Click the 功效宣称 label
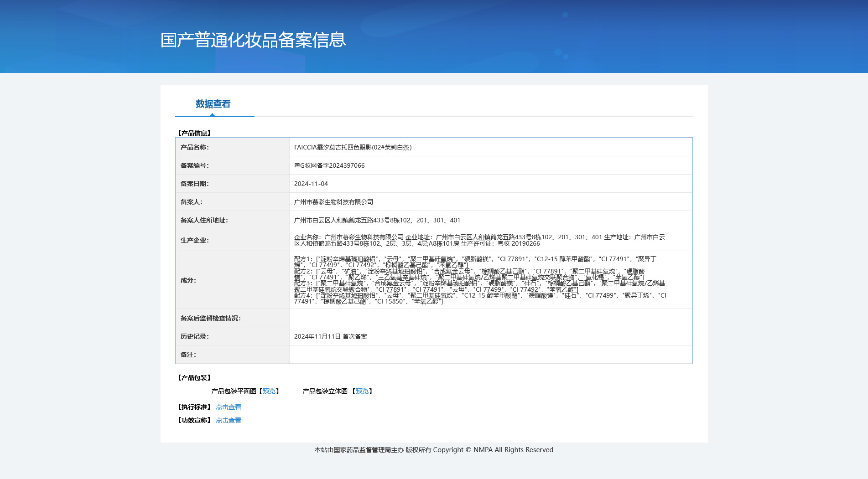This screenshot has width=868, height=479. click(194, 420)
